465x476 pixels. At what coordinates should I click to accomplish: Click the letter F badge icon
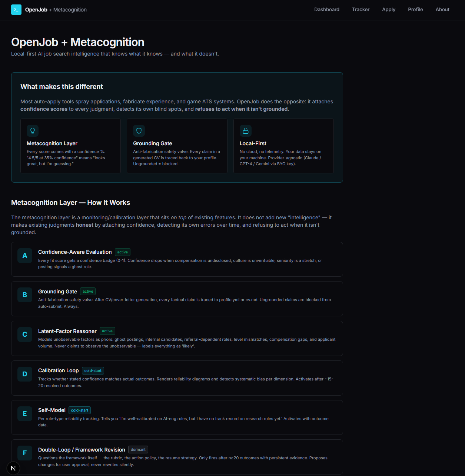coord(25,453)
